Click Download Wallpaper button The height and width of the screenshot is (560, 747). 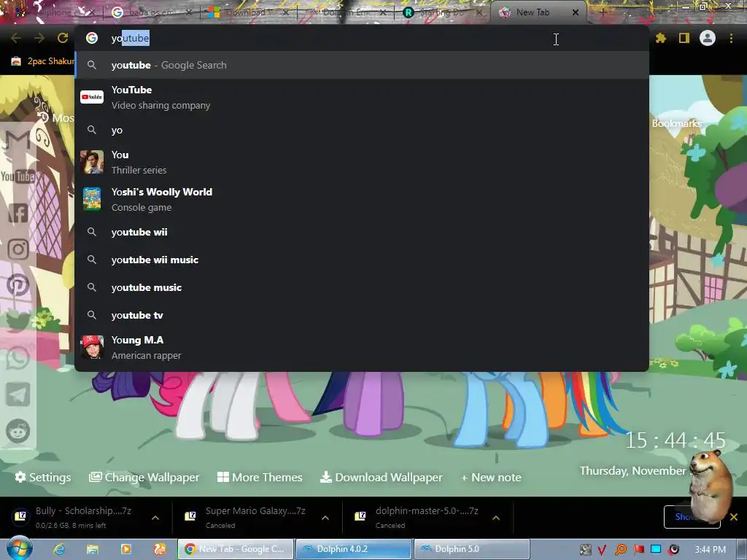381,477
